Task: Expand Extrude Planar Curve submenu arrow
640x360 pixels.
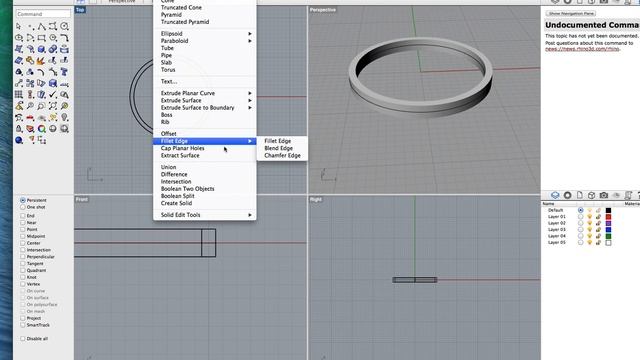Action: [x=250, y=93]
